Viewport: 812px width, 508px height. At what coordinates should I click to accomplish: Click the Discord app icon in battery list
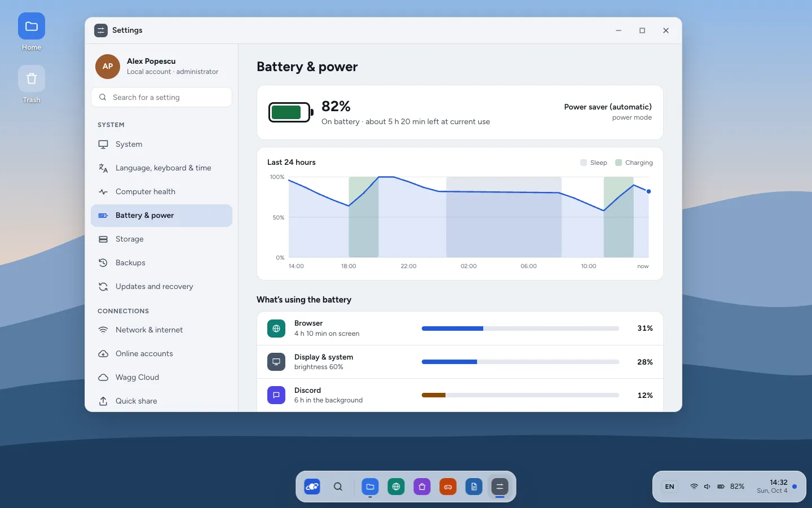(x=276, y=395)
